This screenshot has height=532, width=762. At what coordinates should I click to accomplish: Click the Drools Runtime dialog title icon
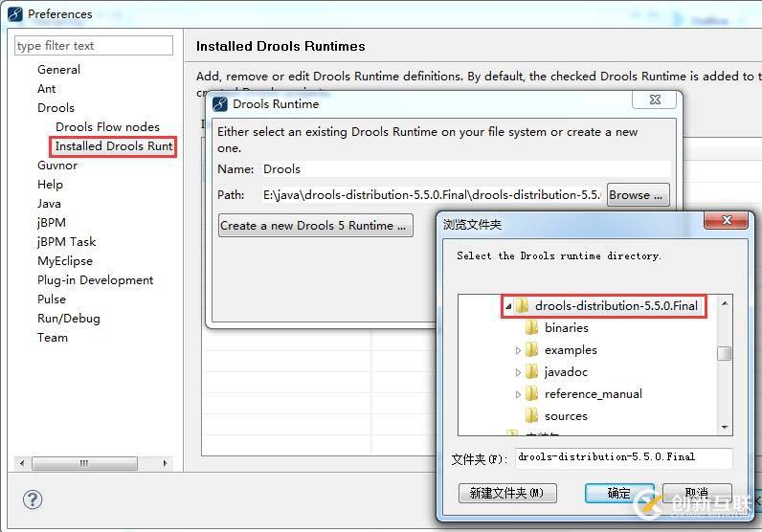[220, 104]
